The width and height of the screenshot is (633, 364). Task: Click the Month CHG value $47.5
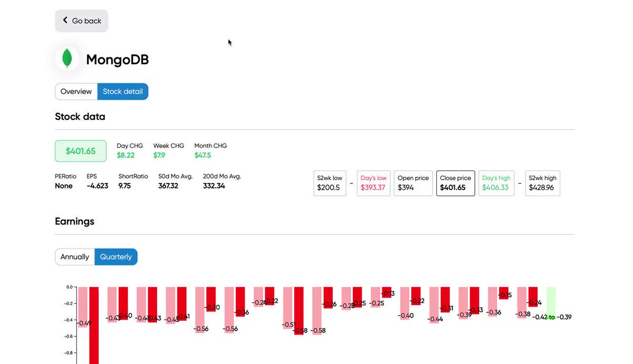pos(203,155)
